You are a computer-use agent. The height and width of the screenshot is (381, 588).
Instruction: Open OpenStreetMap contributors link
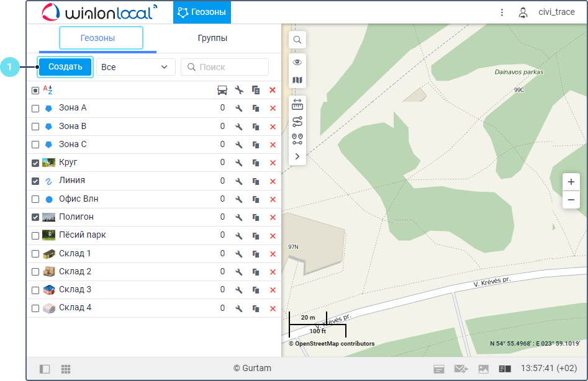point(332,344)
